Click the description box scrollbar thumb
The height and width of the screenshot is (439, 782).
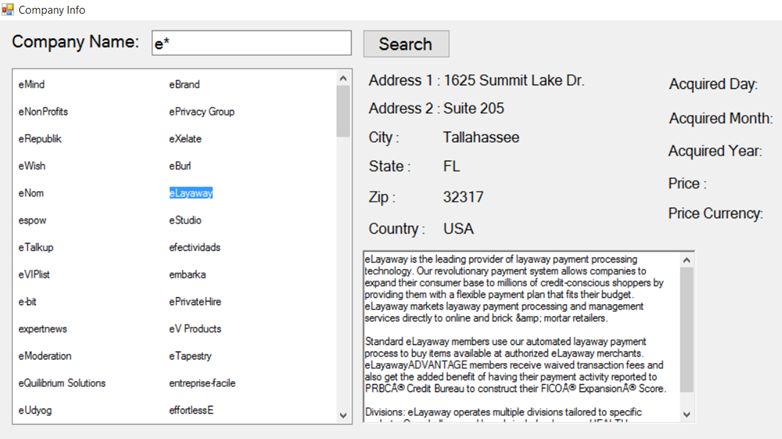(x=686, y=330)
